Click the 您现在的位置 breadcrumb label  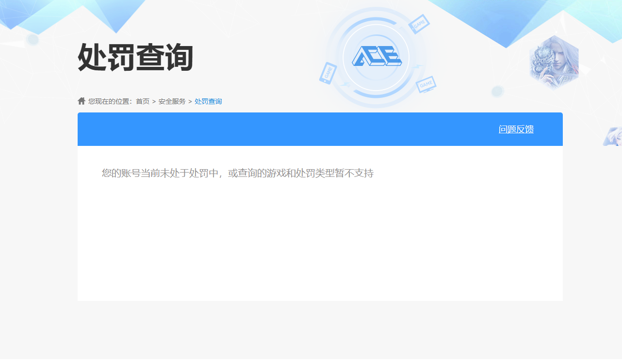[109, 101]
